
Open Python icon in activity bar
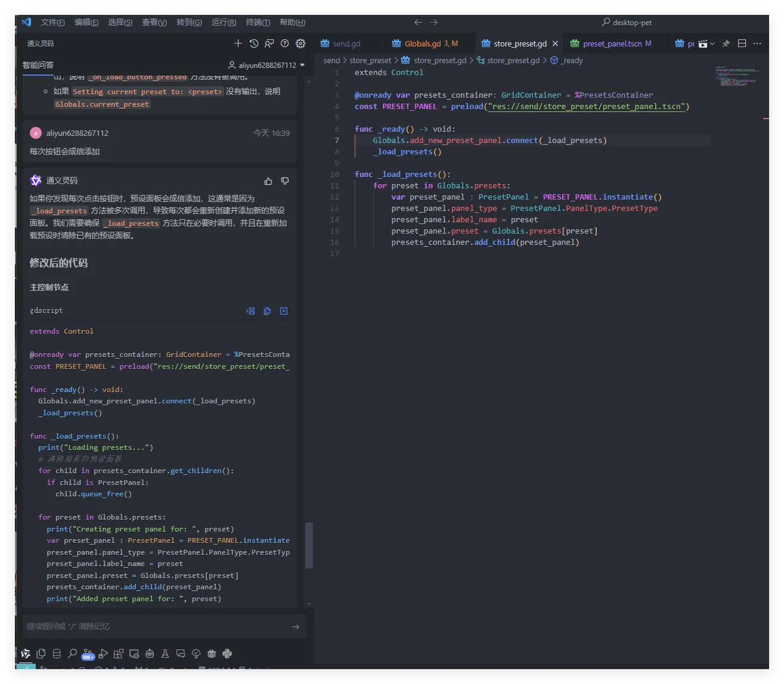pyautogui.click(x=227, y=654)
